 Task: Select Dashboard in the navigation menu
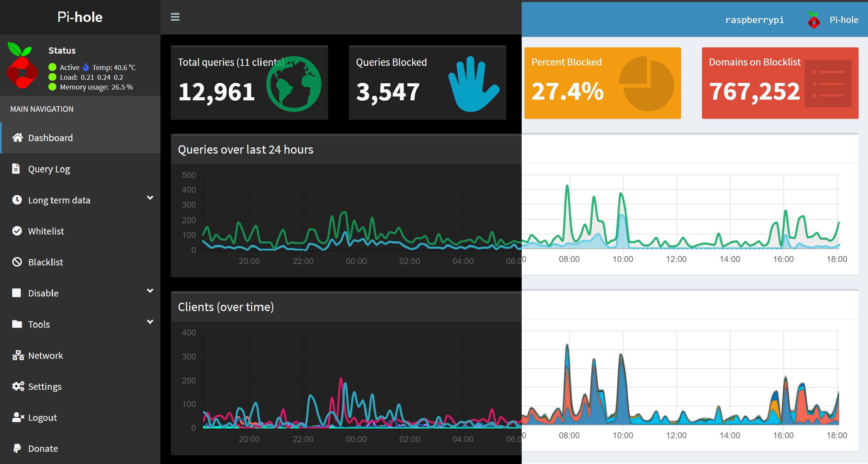50,138
